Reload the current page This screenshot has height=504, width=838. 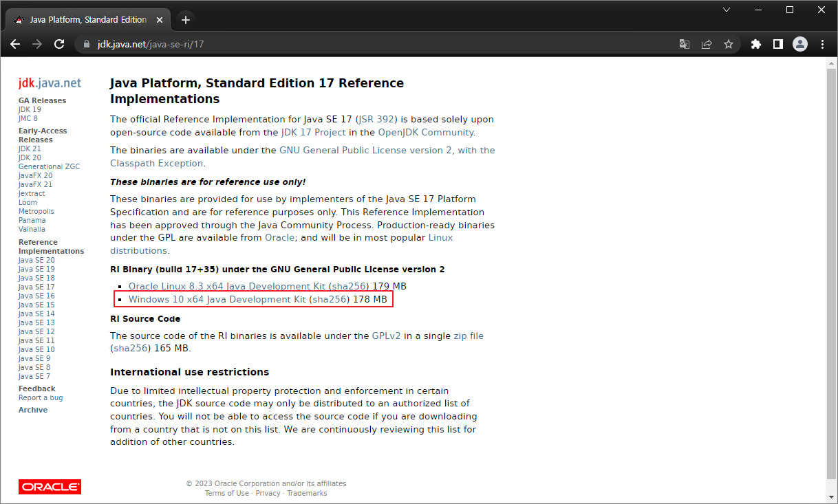[59, 44]
